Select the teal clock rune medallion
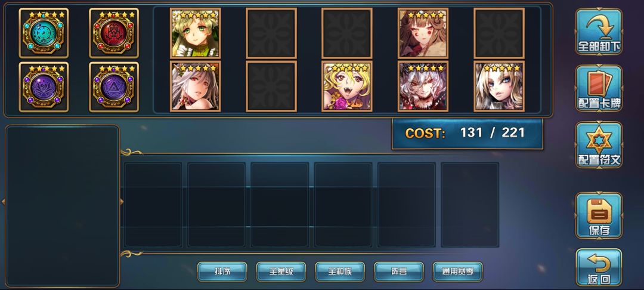The height and width of the screenshot is (290, 644). point(44,33)
